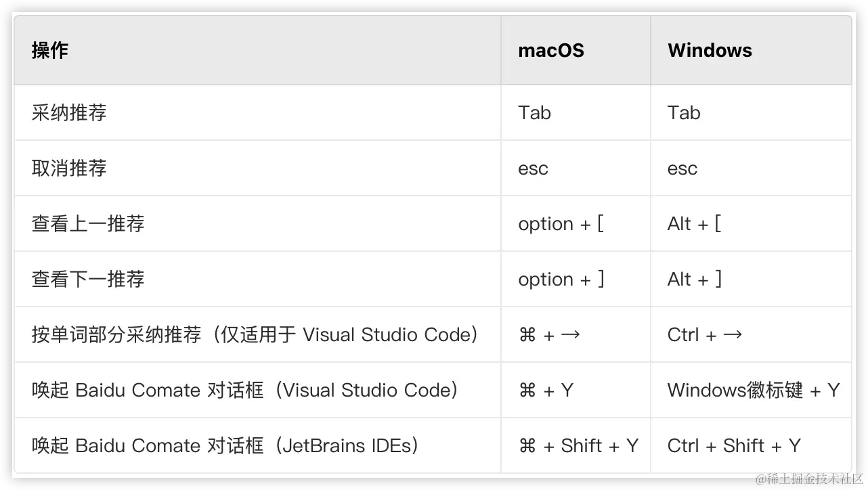Click the "操作" column header
The image size is (868, 490).
[50, 51]
